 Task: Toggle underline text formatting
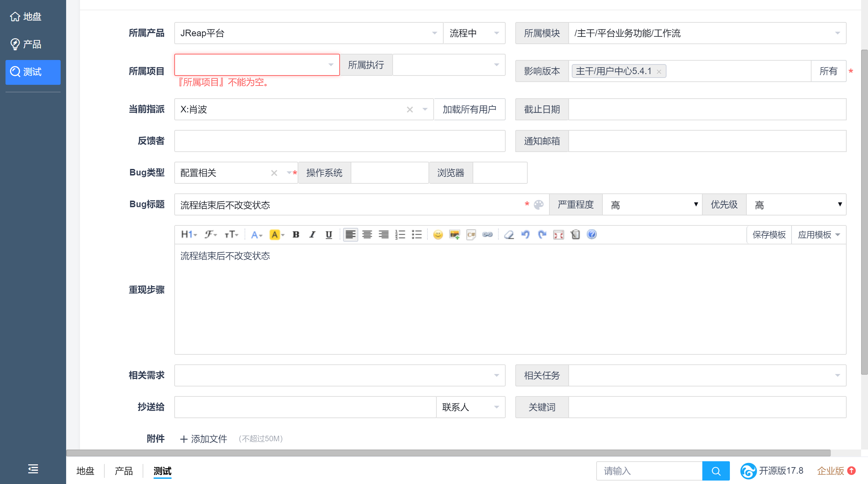tap(329, 235)
